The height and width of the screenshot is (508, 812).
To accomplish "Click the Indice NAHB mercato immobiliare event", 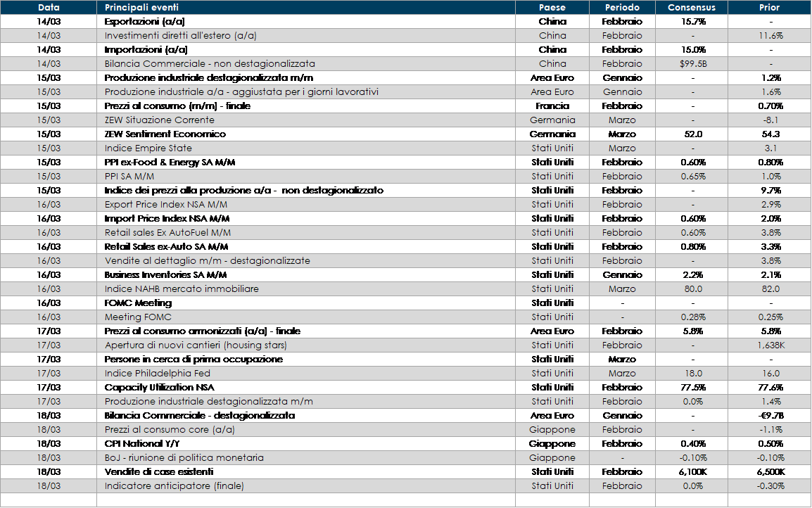I will point(182,288).
